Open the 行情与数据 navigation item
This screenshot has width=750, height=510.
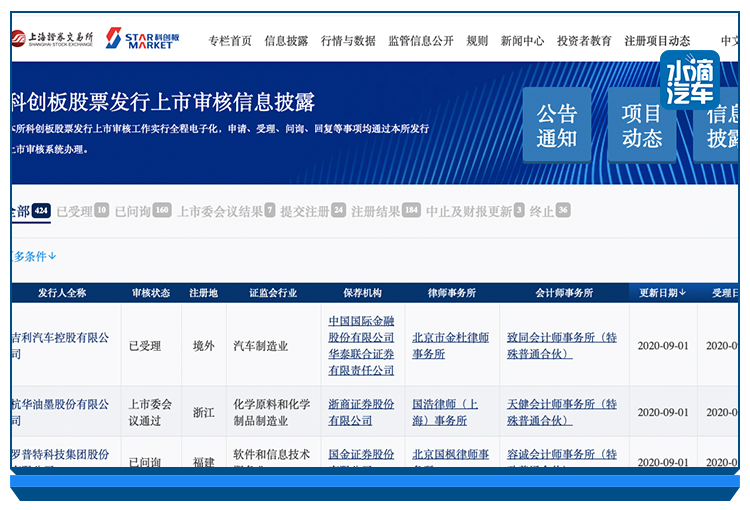click(x=348, y=41)
